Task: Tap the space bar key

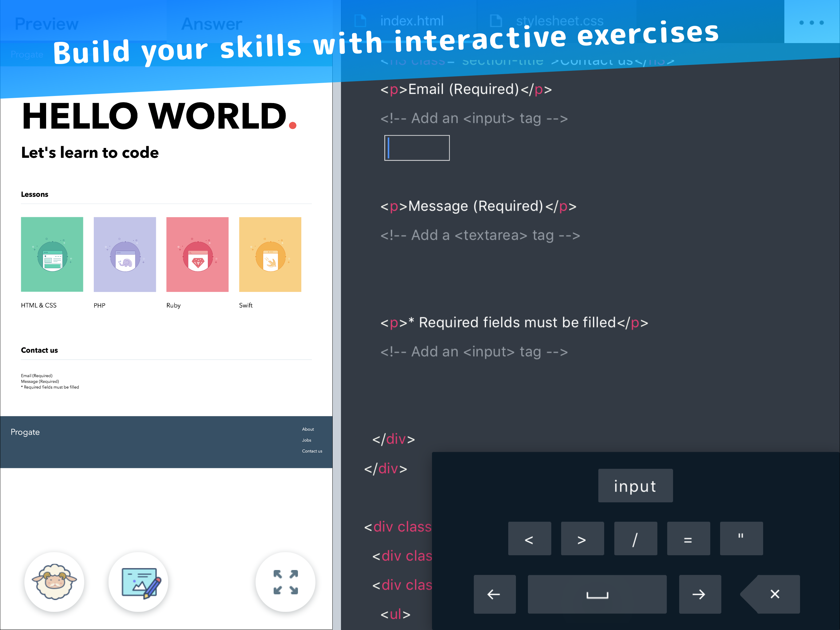Action: click(597, 594)
